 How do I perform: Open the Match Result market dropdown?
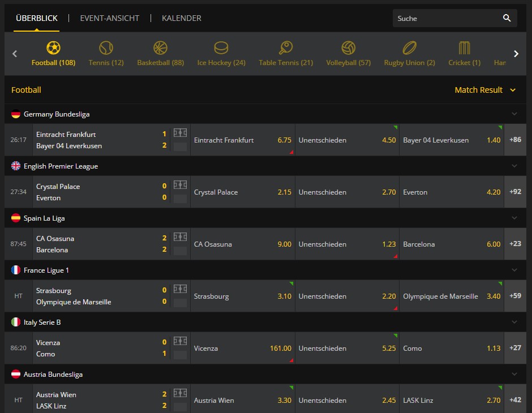tap(485, 90)
